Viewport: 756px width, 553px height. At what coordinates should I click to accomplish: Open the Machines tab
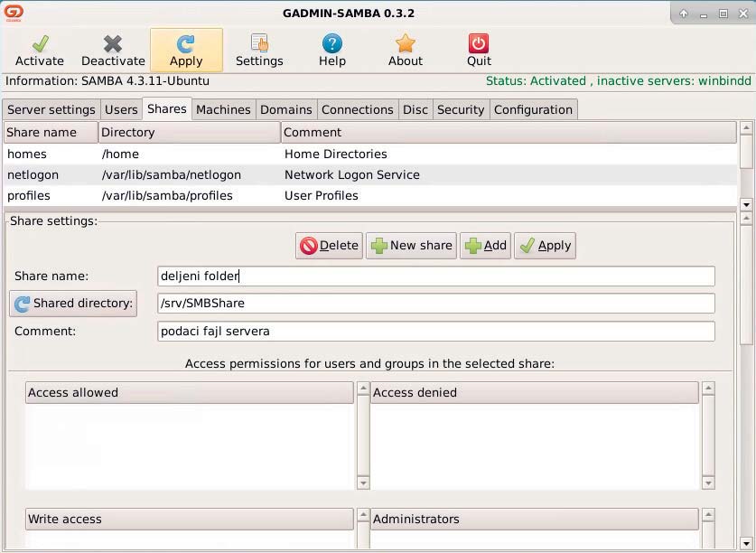pos(223,109)
